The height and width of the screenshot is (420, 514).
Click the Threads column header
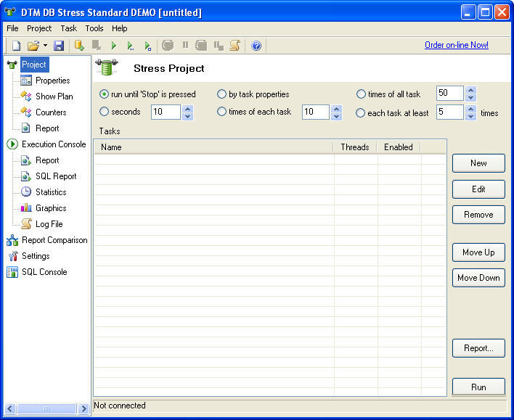click(x=355, y=147)
